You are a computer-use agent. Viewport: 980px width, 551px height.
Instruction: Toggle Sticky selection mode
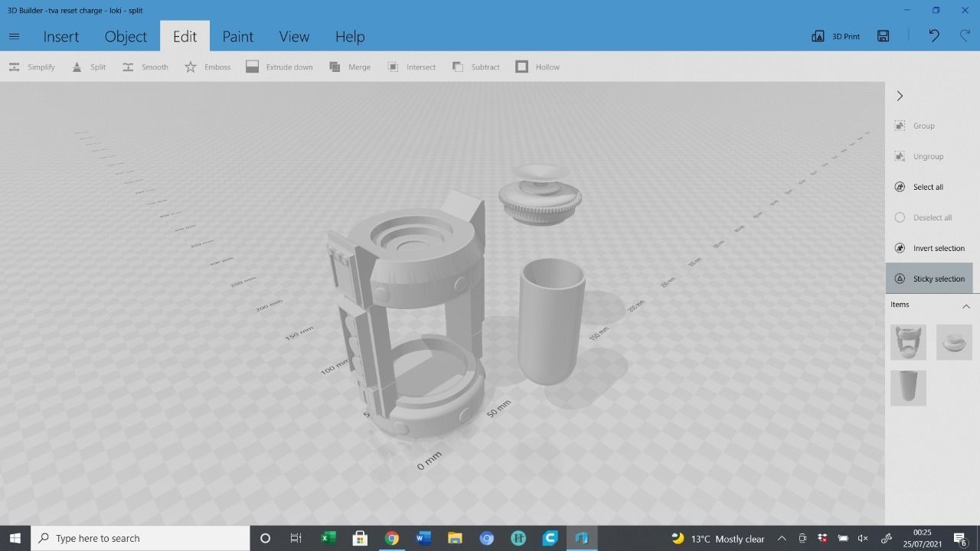pos(929,279)
